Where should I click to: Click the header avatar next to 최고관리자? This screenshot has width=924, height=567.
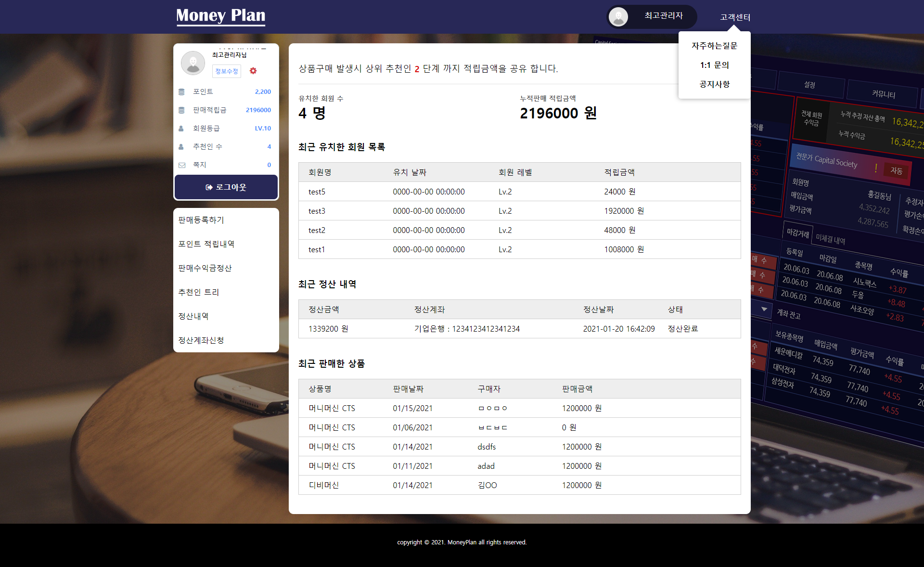[x=618, y=17]
